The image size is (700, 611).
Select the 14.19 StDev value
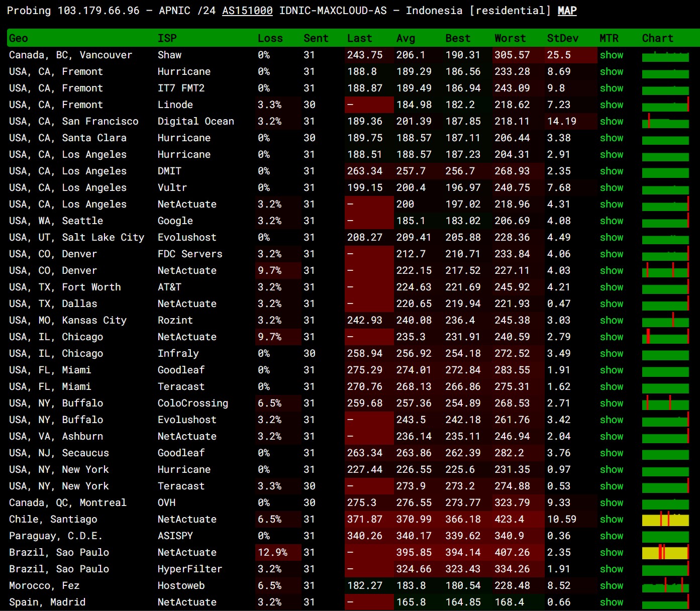pyautogui.click(x=562, y=121)
